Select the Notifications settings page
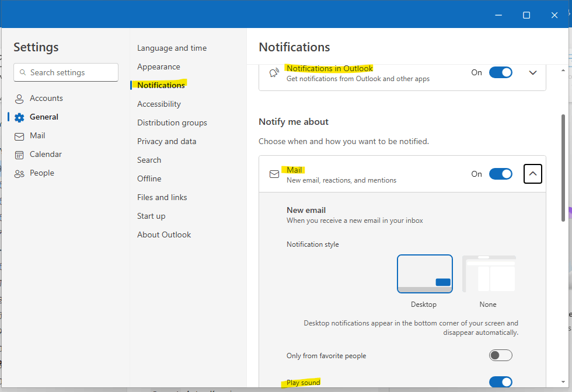Screen dimensions: 572x392 coord(161,85)
